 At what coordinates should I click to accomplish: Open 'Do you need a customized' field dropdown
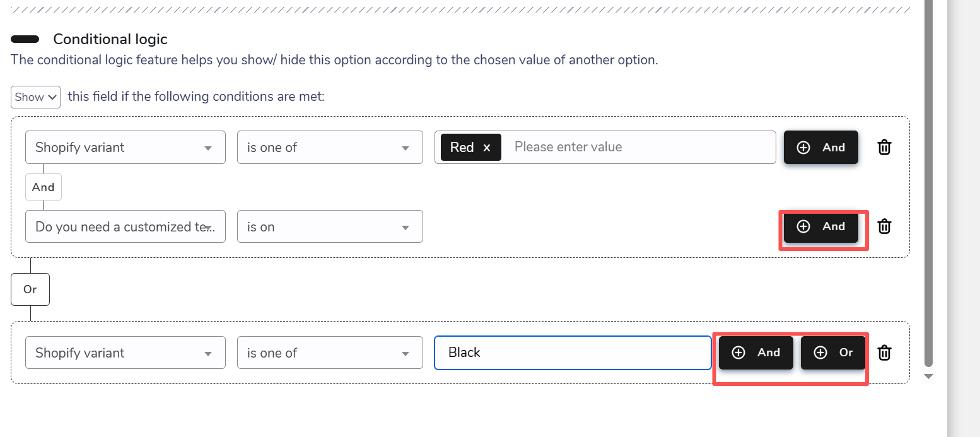pyautogui.click(x=125, y=227)
